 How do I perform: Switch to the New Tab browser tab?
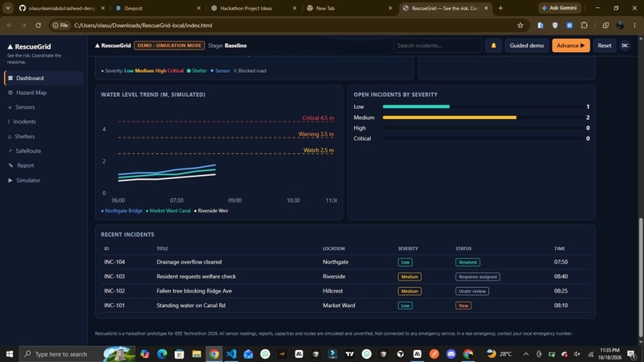click(349, 8)
